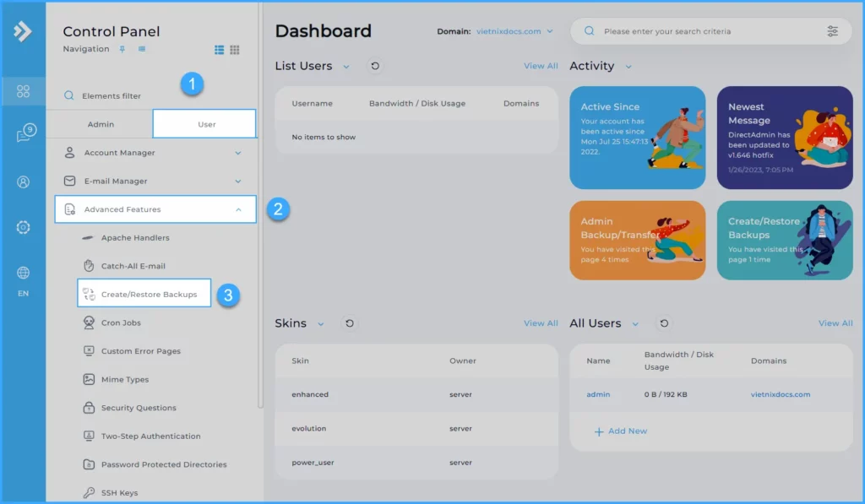865x504 pixels.
Task: Refresh the Skins widget
Action: pyautogui.click(x=350, y=323)
